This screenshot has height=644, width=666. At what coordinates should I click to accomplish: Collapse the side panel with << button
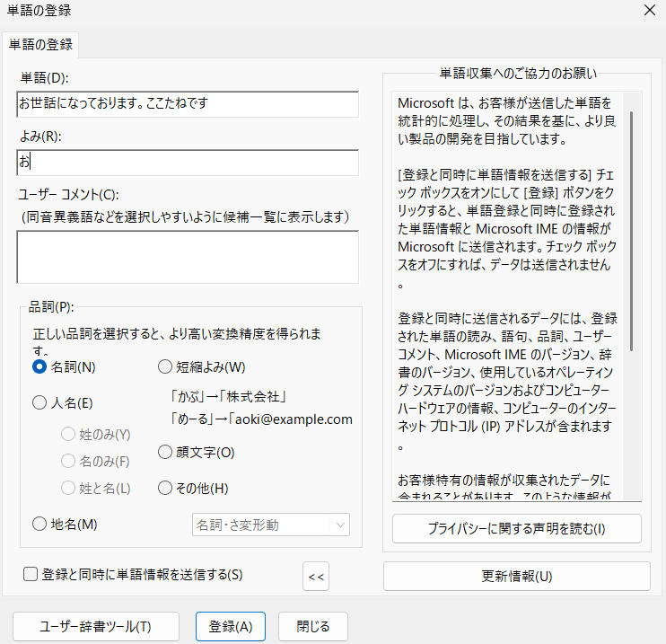[316, 577]
